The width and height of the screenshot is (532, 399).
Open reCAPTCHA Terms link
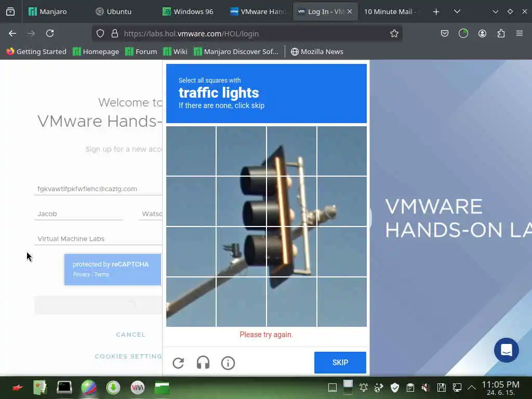[101, 274]
